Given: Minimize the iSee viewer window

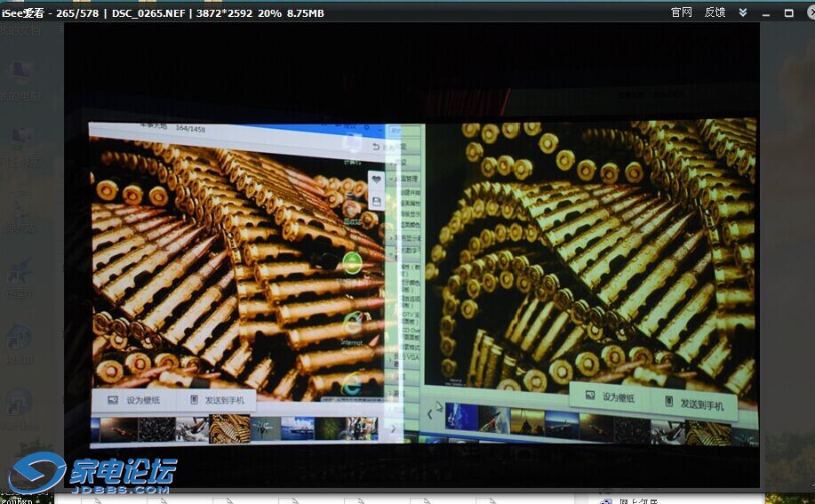Looking at the screenshot, I should coord(765,12).
